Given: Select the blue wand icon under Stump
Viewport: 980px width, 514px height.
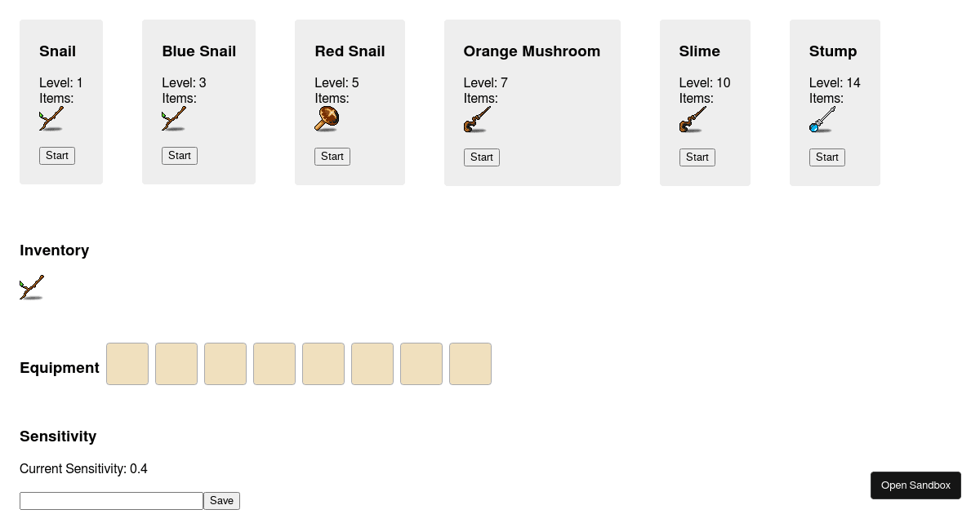Looking at the screenshot, I should point(821,119).
